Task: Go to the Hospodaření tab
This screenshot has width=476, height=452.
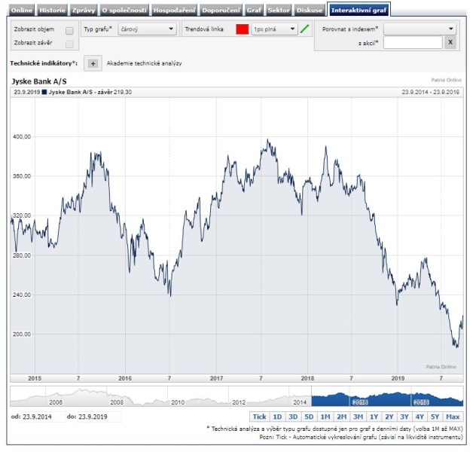Action: click(x=175, y=11)
